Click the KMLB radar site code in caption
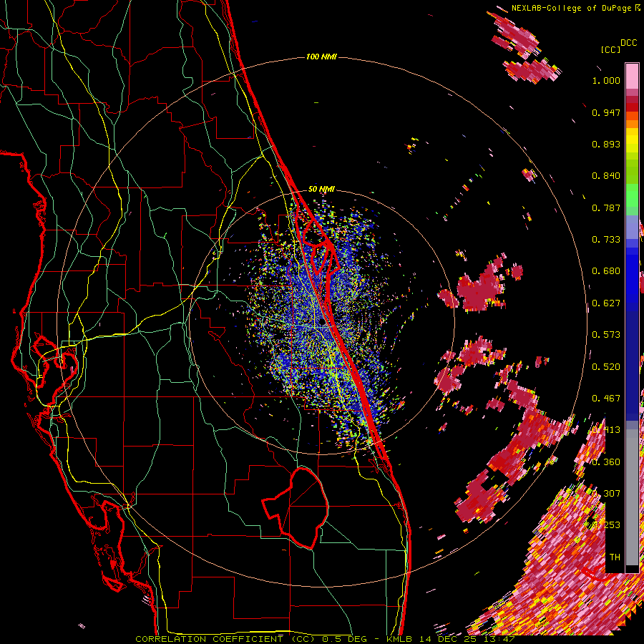The width and height of the screenshot is (644, 644). pyautogui.click(x=399, y=639)
